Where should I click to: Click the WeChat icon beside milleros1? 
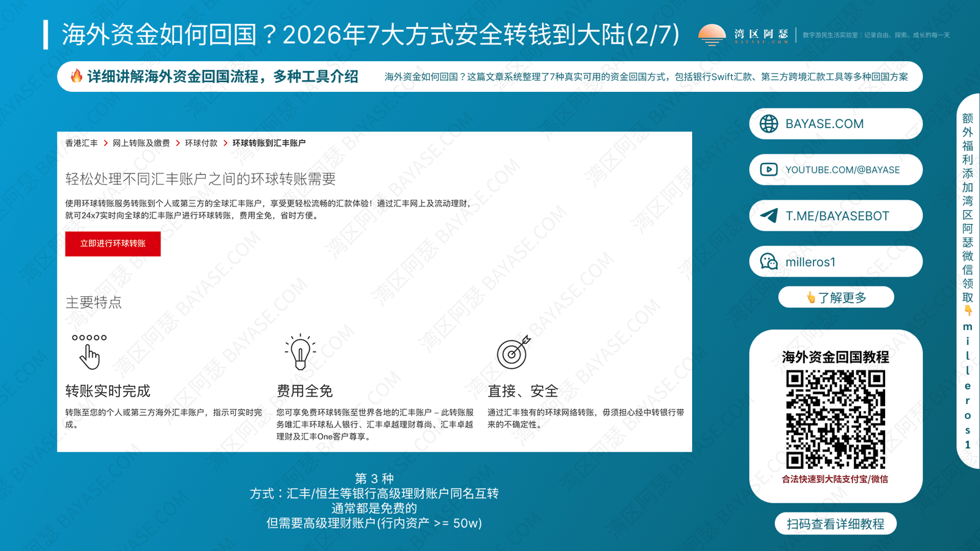tap(769, 261)
